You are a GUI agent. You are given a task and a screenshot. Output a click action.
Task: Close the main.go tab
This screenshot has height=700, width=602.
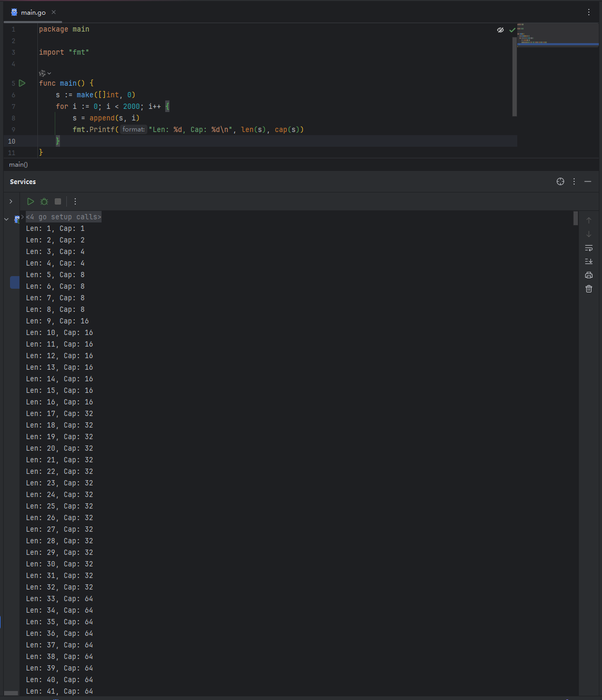(54, 12)
